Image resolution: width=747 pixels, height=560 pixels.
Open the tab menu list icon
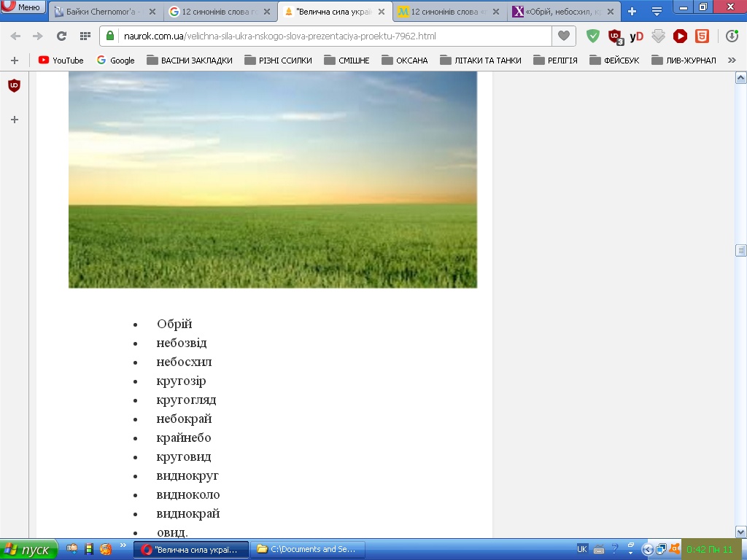coord(657,12)
